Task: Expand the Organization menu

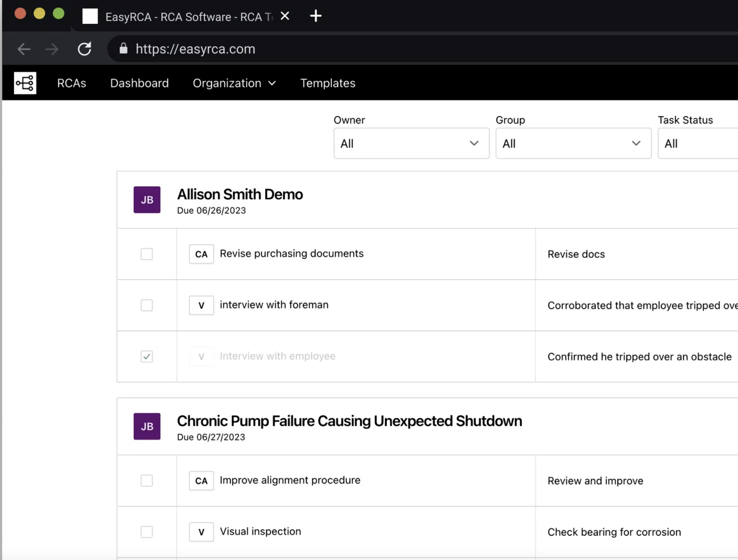Action: point(234,83)
